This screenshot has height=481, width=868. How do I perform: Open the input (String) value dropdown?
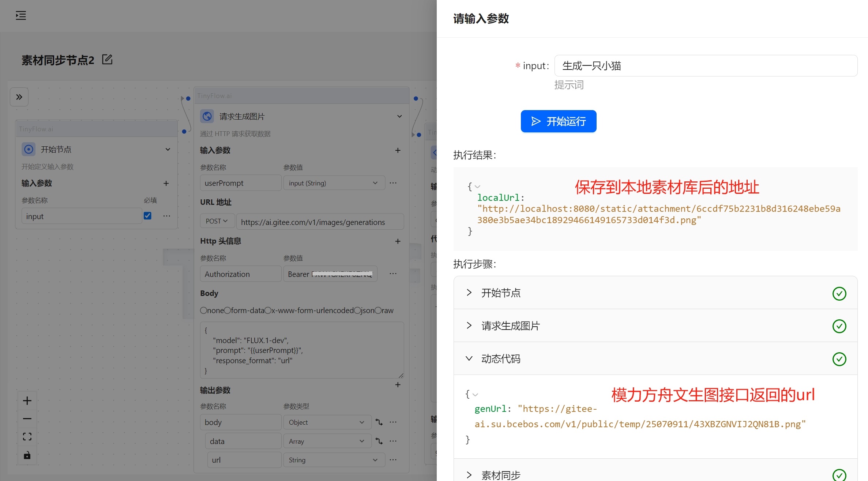(334, 183)
